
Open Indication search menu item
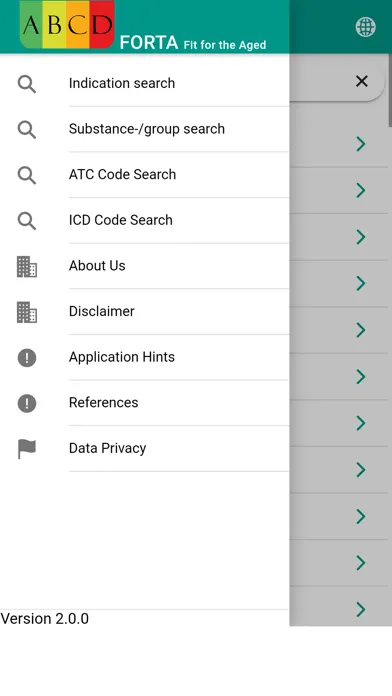[x=145, y=84]
